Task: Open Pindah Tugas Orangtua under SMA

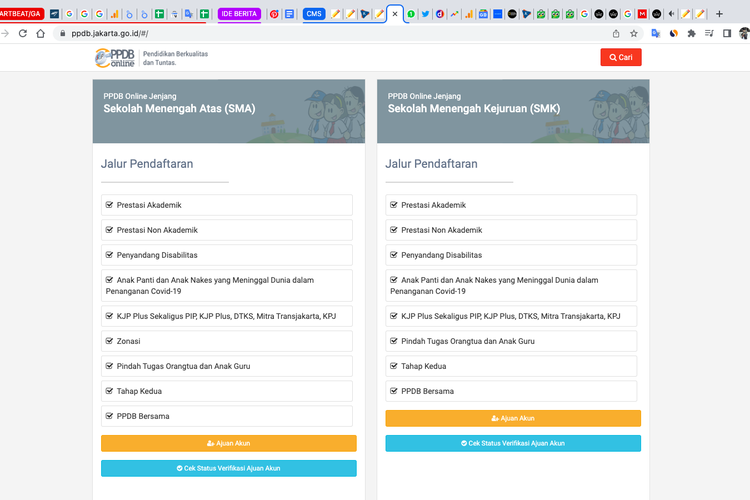Action: tap(227, 366)
